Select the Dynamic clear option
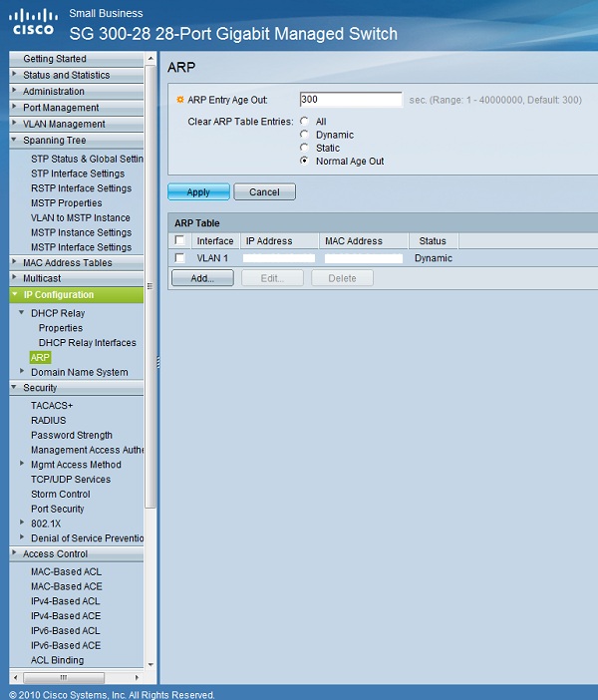Viewport: 598px width, 700px height. click(304, 134)
